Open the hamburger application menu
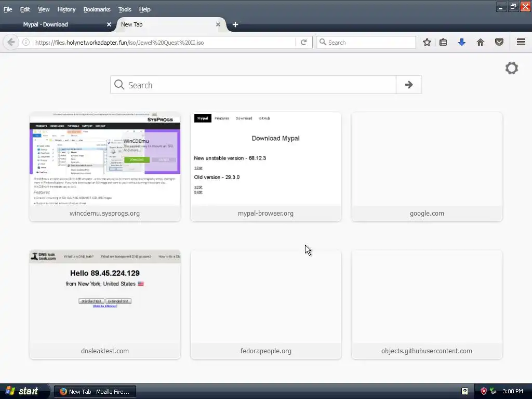Screen dimensions: 532x399 521,42
